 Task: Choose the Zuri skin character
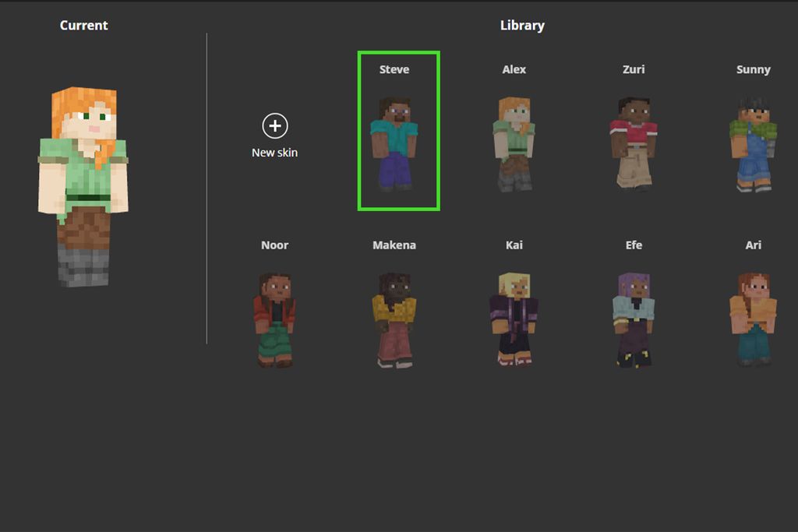pos(634,144)
